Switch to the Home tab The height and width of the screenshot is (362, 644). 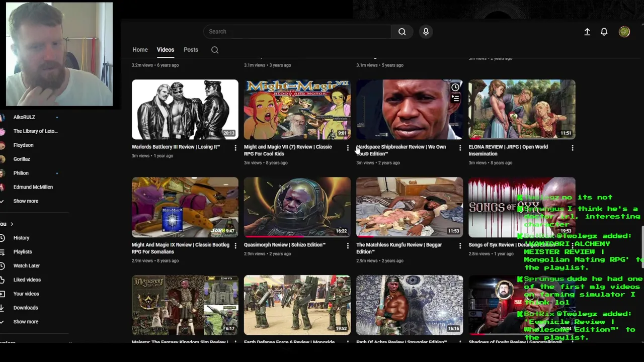coord(140,50)
